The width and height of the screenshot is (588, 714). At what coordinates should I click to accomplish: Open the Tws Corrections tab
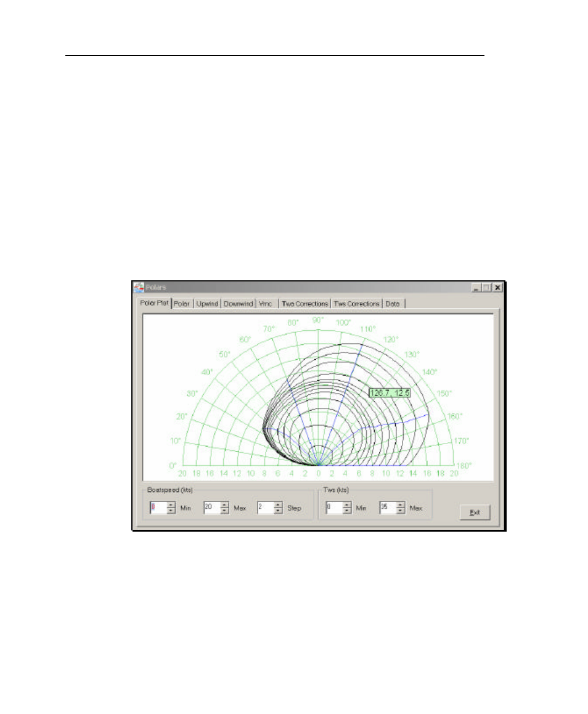[357, 304]
